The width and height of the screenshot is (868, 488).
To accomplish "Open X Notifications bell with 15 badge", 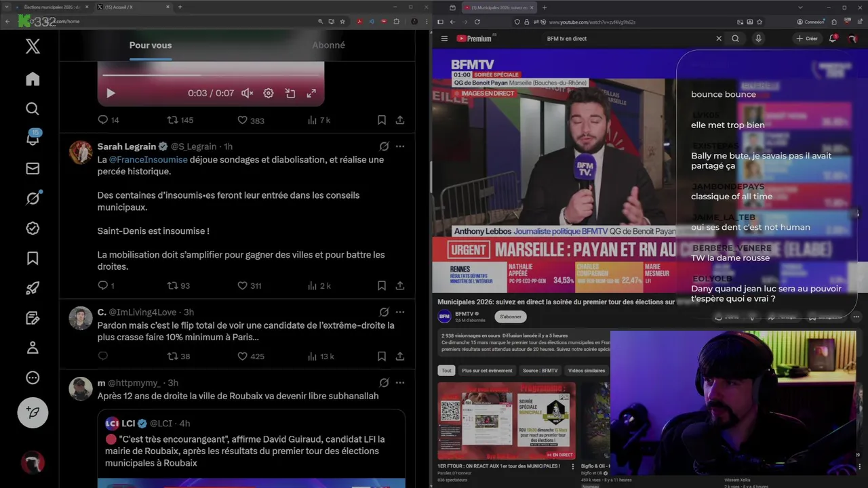I will click(x=33, y=138).
